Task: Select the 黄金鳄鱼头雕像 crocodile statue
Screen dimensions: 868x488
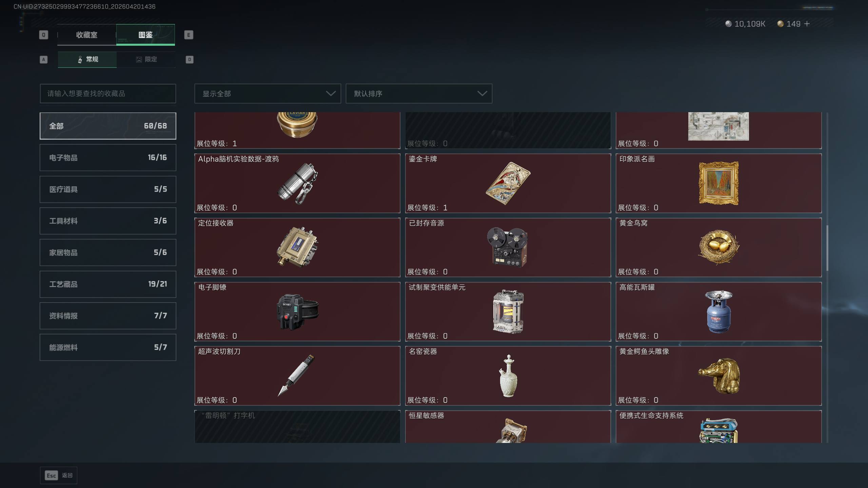Action: click(718, 376)
